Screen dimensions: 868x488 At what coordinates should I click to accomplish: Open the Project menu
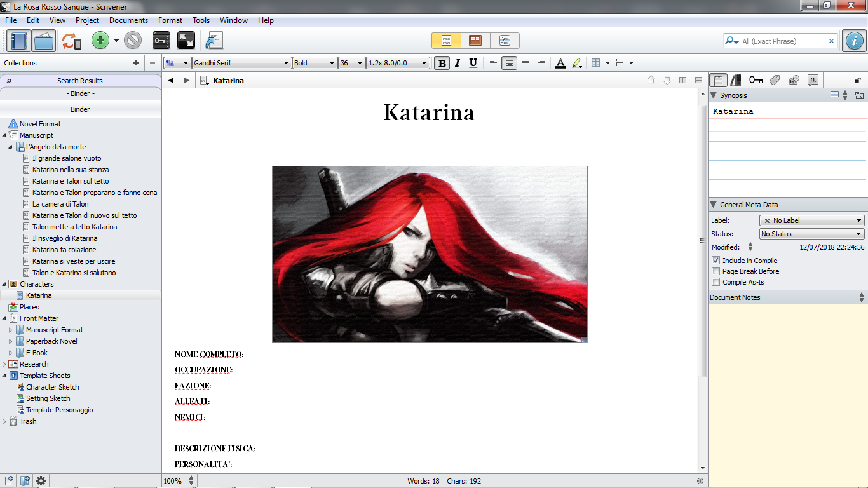88,20
